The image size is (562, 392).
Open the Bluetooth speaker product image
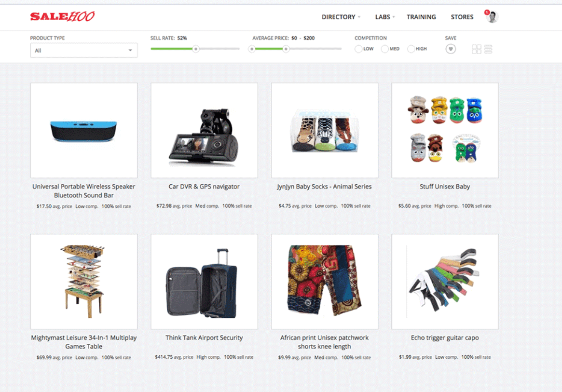click(84, 131)
